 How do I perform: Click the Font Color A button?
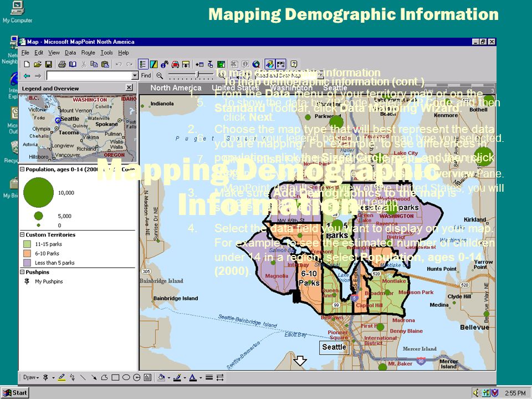pos(193,377)
